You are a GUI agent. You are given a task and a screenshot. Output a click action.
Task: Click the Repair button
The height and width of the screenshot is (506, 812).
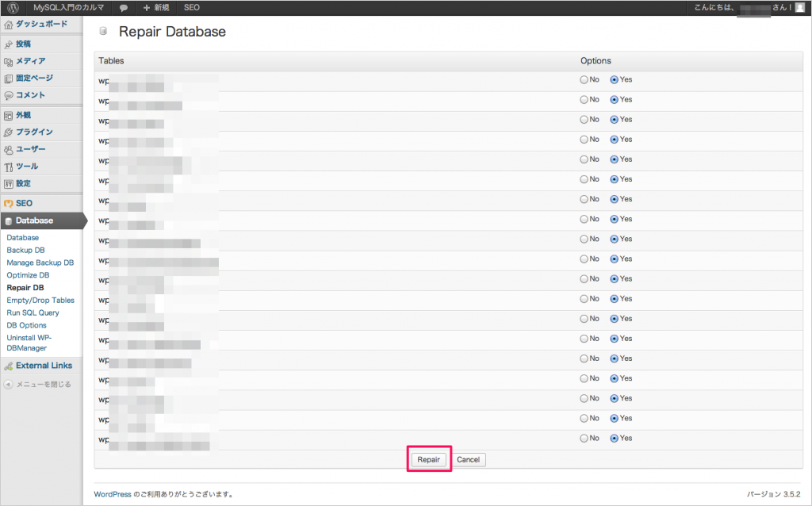[x=429, y=460]
